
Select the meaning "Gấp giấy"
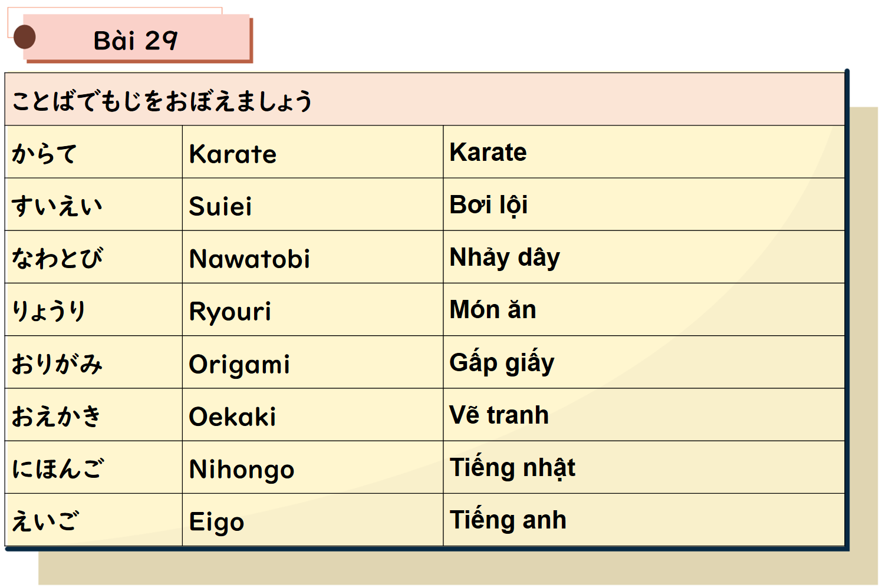click(502, 363)
